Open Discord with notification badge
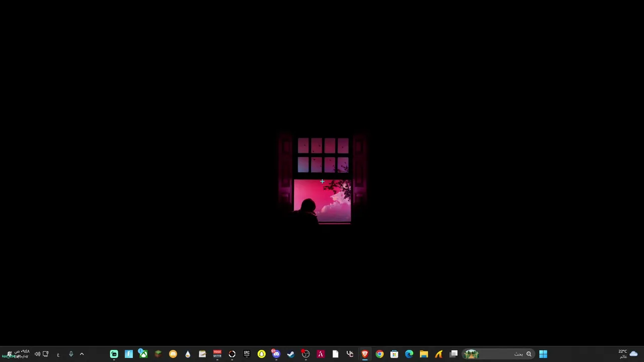The height and width of the screenshot is (362, 644). pyautogui.click(x=276, y=354)
